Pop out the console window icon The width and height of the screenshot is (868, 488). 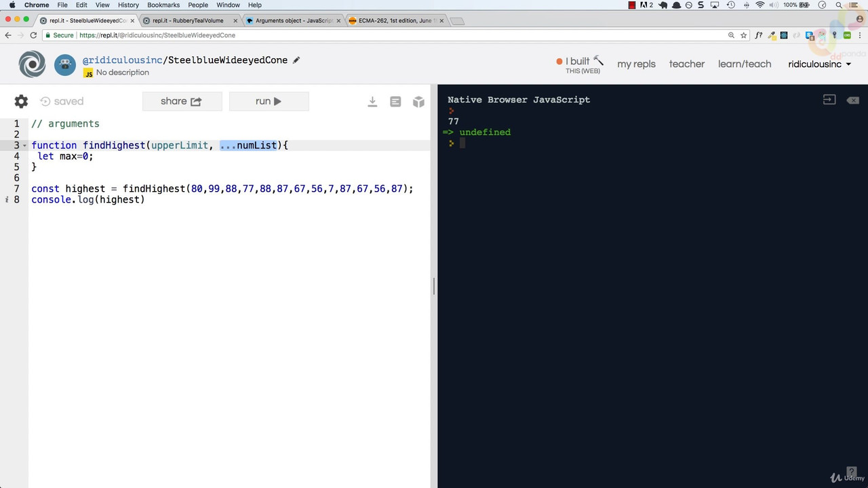pyautogui.click(x=829, y=100)
